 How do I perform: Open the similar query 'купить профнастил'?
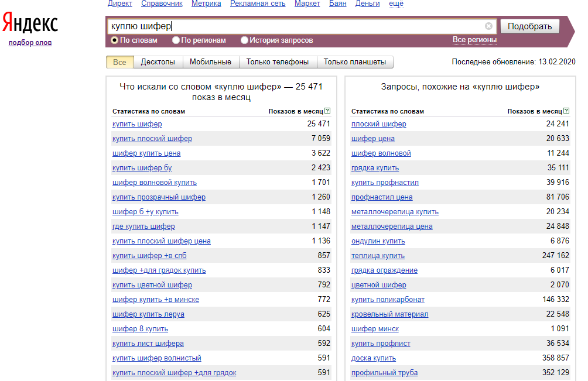(385, 183)
